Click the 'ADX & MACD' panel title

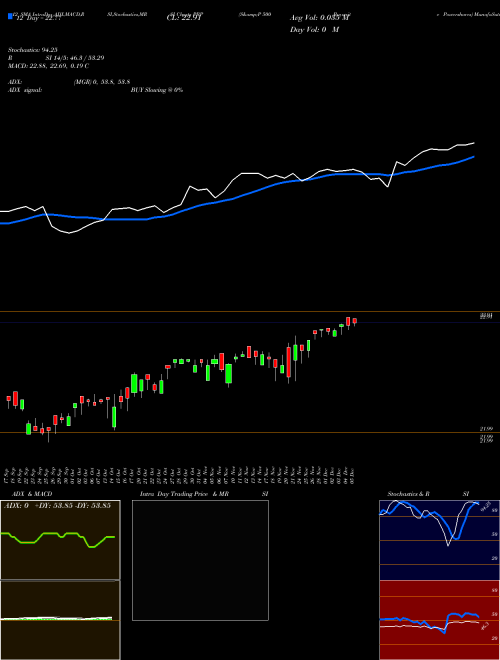coord(32,494)
